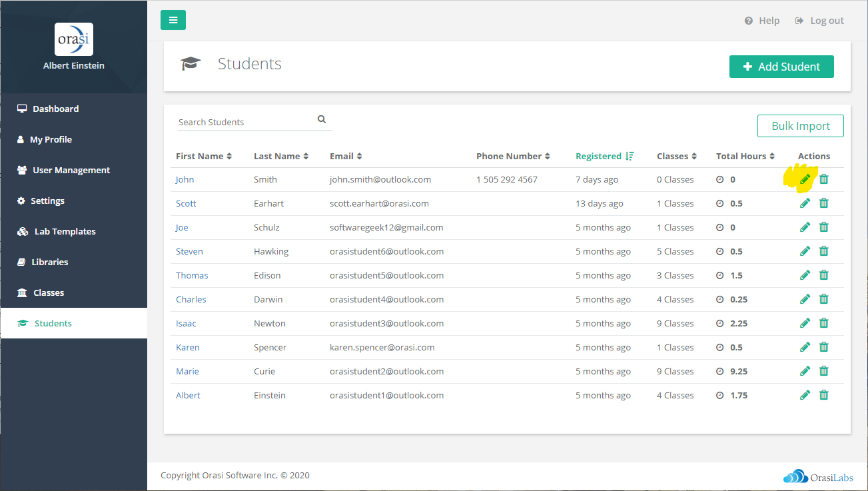Sort table by Email column
The image size is (868, 491).
click(346, 156)
